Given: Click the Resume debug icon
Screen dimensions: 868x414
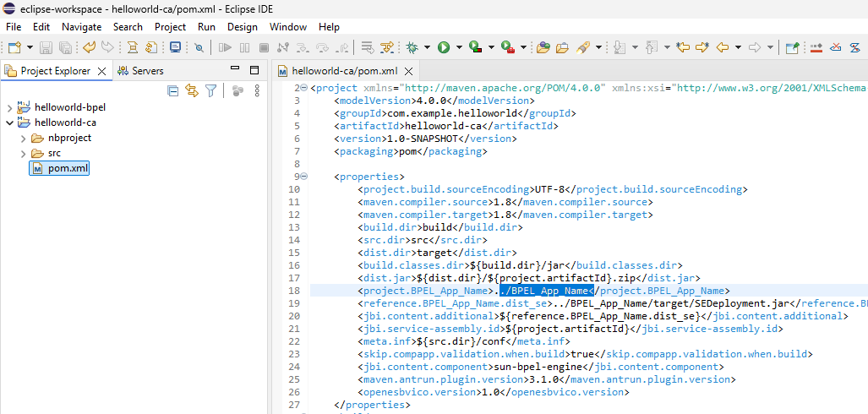Looking at the screenshot, I should (x=225, y=47).
